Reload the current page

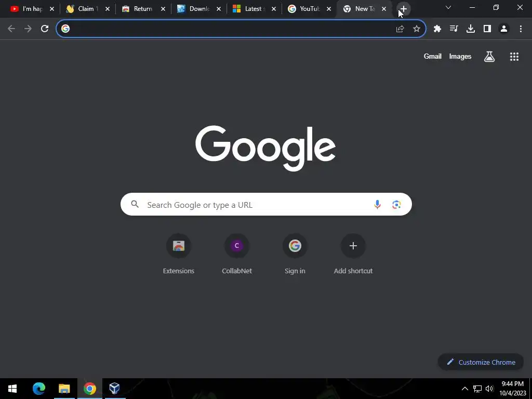click(45, 29)
